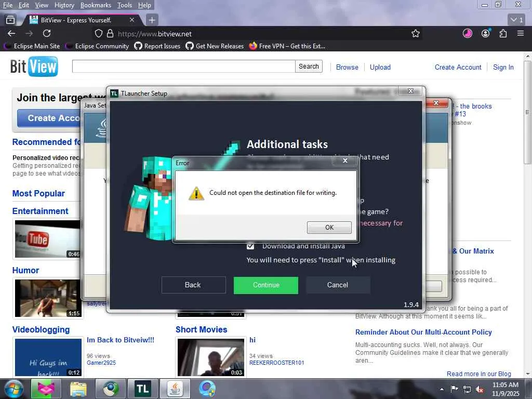Click the BitView search input field
Image resolution: width=532 pixels, height=399 pixels.
pos(183,66)
